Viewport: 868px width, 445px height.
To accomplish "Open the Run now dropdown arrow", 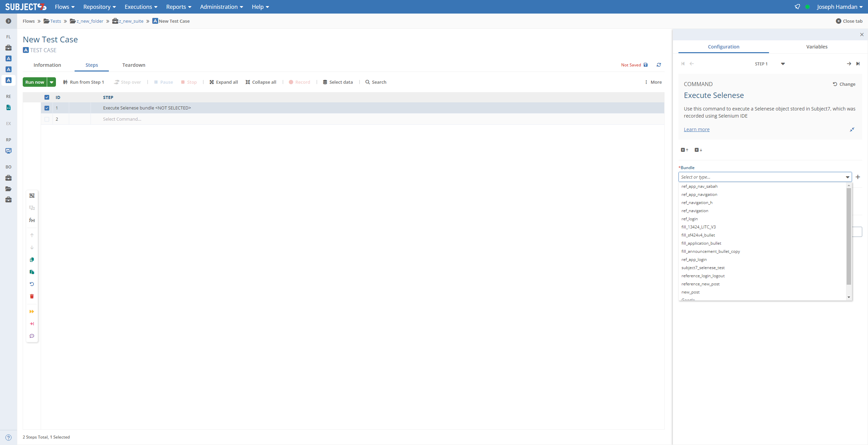I will coord(52,82).
